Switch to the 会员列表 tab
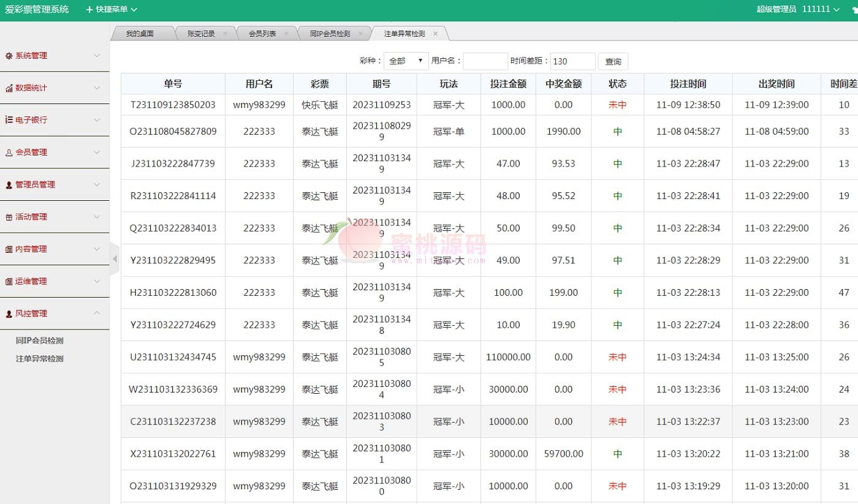Viewport: 858px width, 504px height. 262,34
